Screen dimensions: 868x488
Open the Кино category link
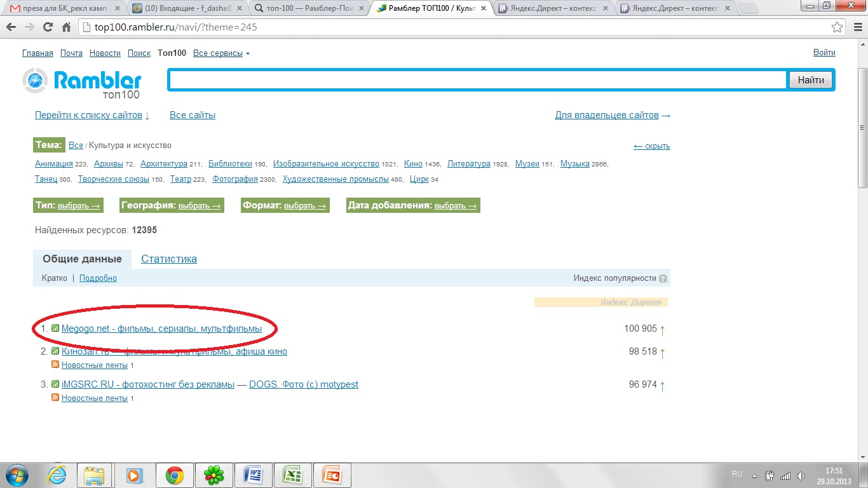pos(413,164)
